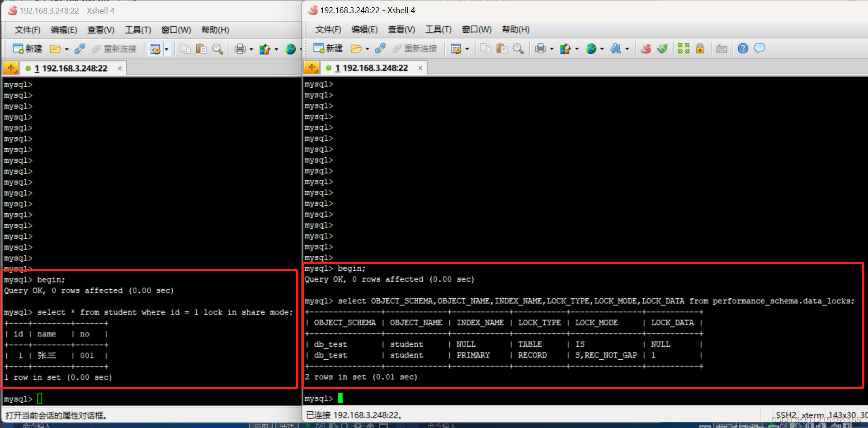Open 窗口(W) menu in the right window
Image resolution: width=868 pixels, height=428 pixels.
click(x=477, y=29)
